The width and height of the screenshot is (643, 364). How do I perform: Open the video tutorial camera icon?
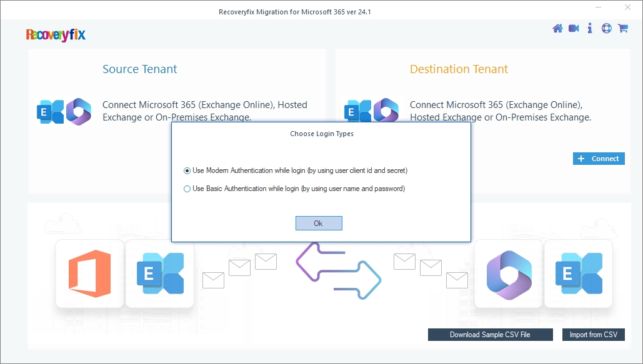coord(574,28)
